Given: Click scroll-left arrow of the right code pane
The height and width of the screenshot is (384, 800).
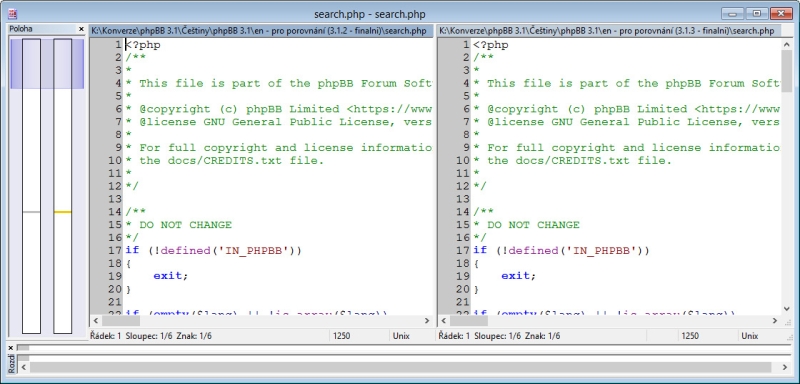Looking at the screenshot, I should pyautogui.click(x=443, y=321).
